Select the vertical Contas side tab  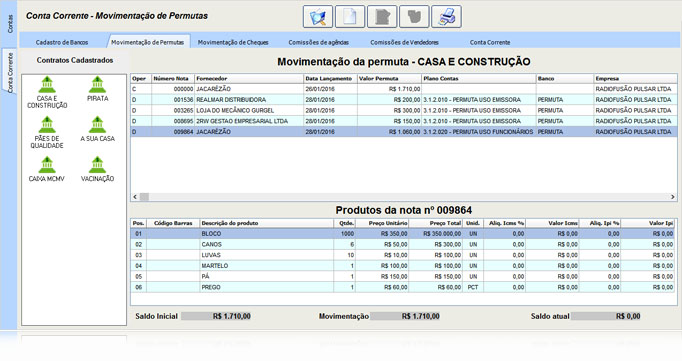point(10,24)
